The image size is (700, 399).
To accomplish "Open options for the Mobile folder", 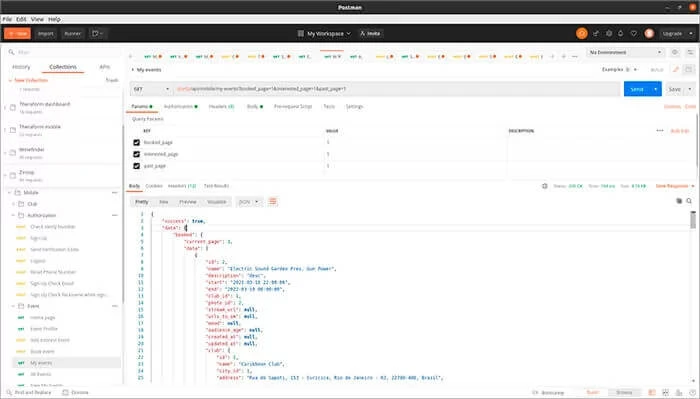I will click(115, 193).
